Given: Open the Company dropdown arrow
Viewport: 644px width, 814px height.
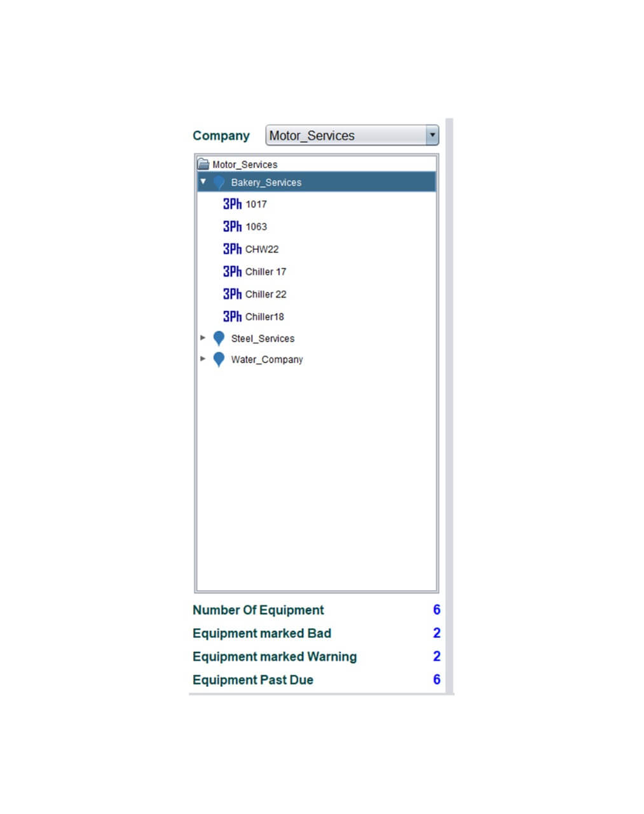Looking at the screenshot, I should coord(432,135).
